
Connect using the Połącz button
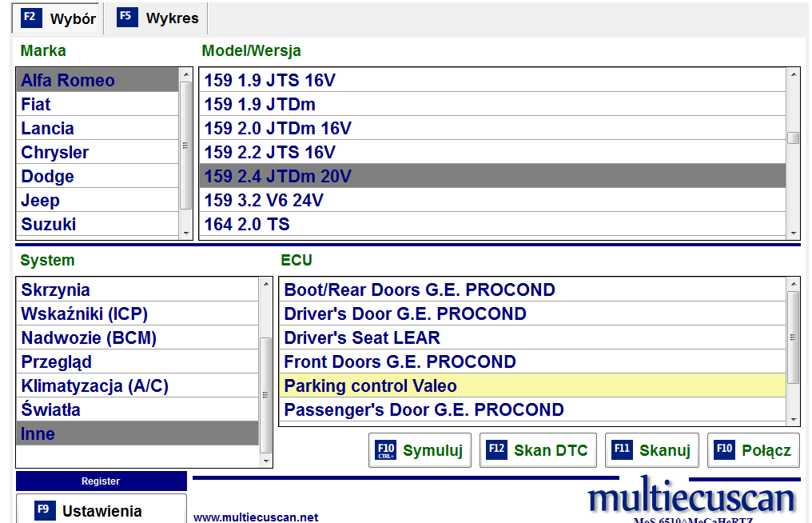coord(754,450)
